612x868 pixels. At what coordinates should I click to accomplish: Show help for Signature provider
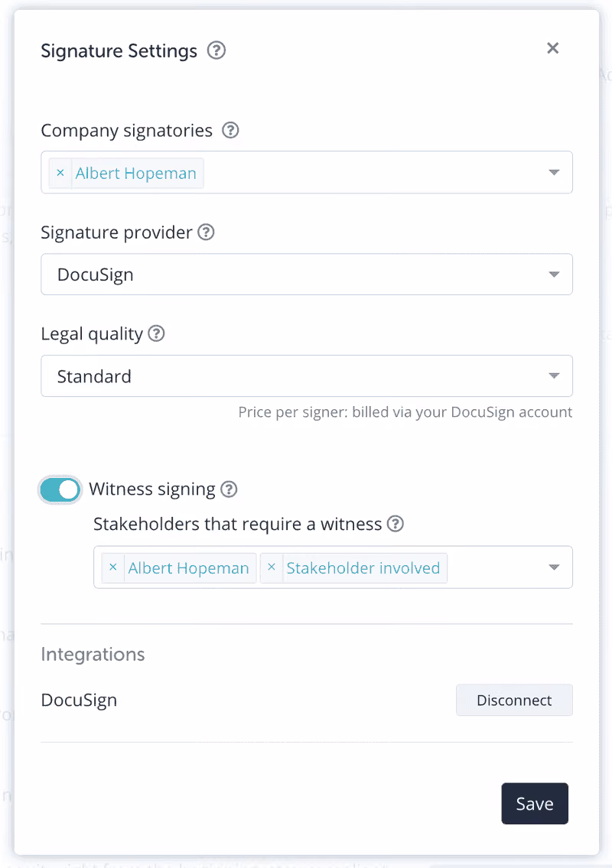click(x=206, y=232)
